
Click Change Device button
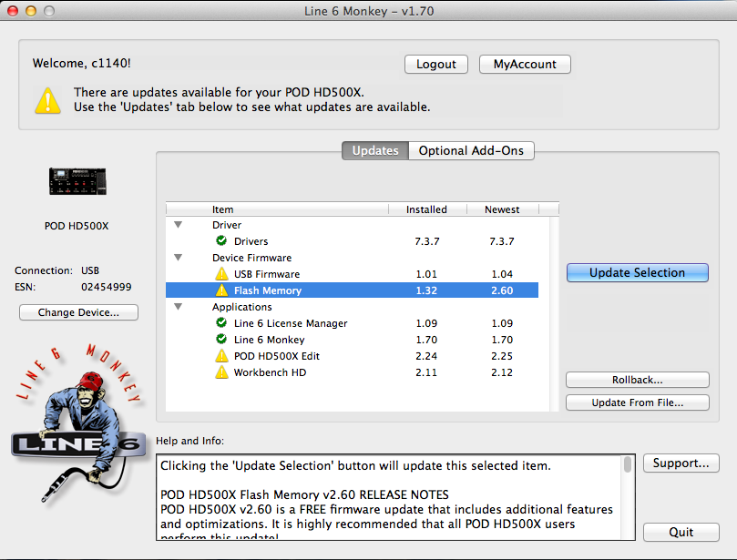click(x=78, y=312)
